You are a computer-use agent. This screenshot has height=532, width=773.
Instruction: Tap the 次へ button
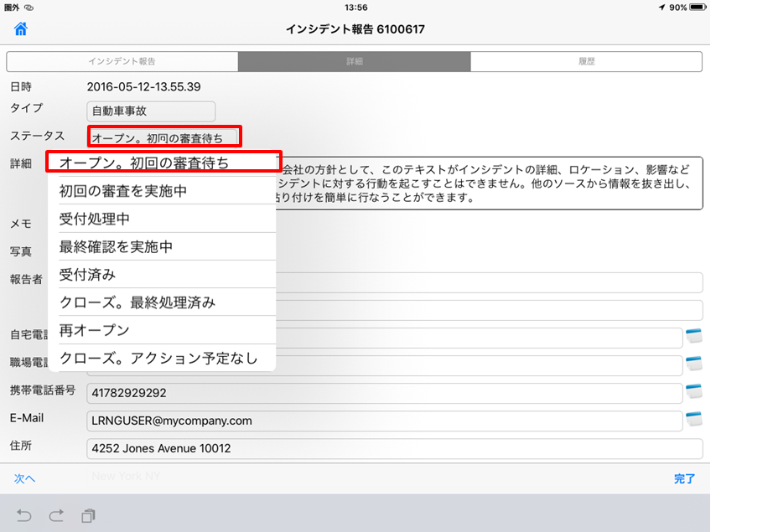tap(24, 479)
